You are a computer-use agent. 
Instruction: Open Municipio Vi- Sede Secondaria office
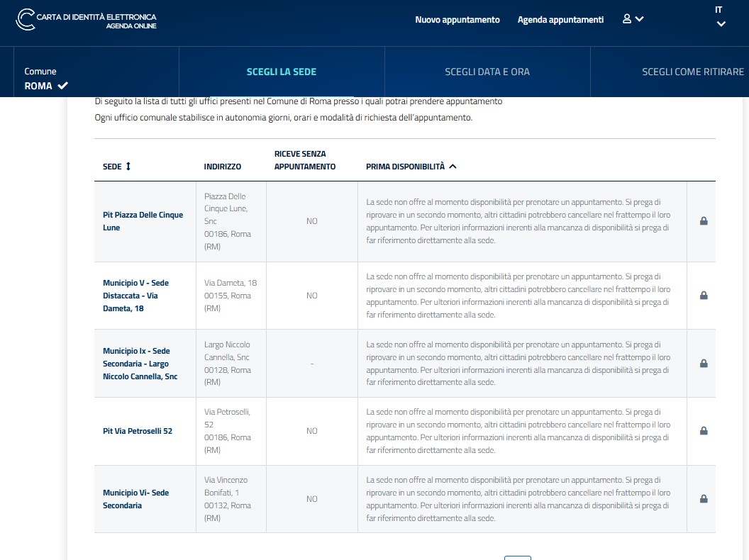click(135, 499)
